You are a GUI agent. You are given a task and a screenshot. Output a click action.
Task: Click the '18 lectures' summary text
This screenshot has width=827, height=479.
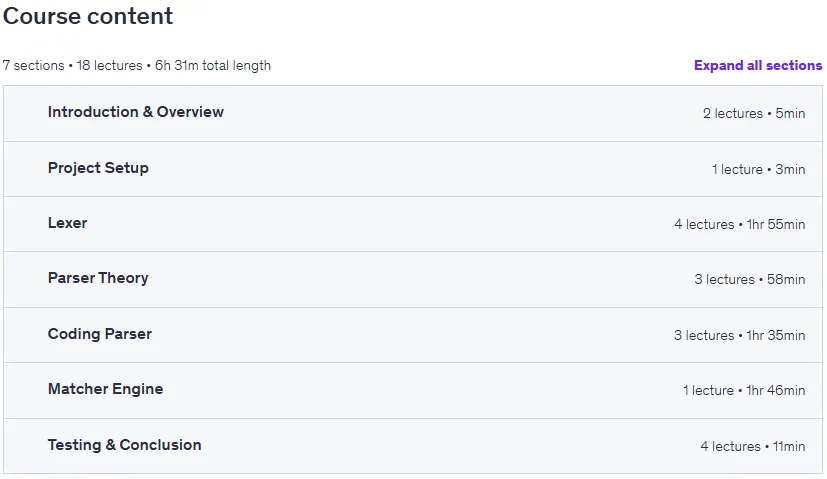(110, 65)
